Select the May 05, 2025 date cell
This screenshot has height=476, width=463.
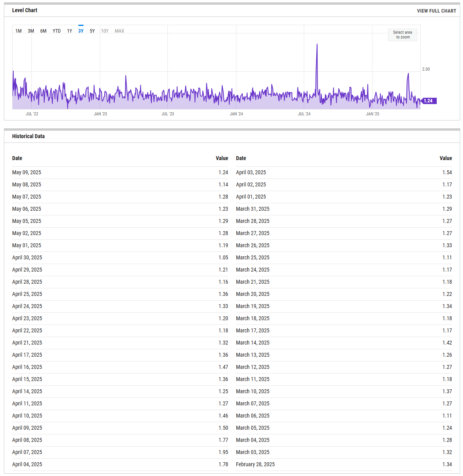pos(27,221)
